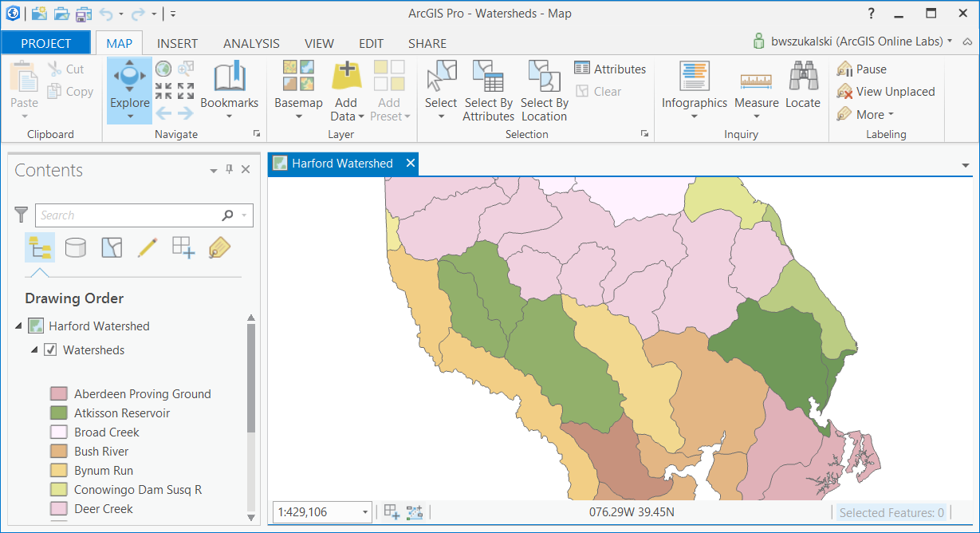Click the Contents pane scroll-down arrow
Image resolution: width=980 pixels, height=533 pixels.
[x=251, y=517]
